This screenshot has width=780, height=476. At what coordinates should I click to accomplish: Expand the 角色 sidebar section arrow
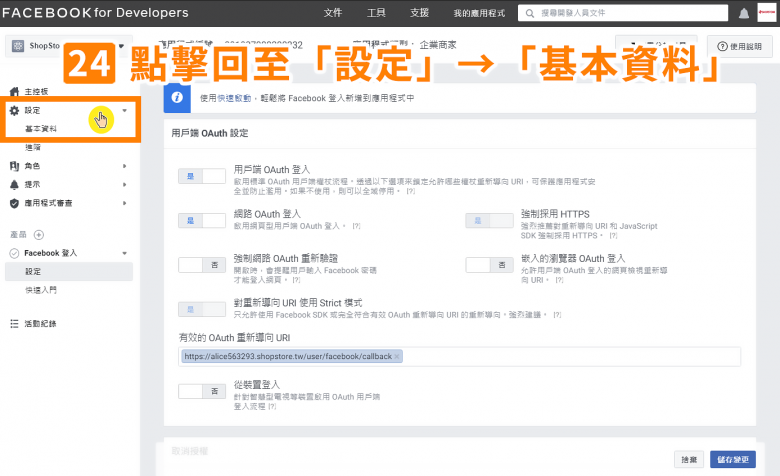(x=124, y=166)
